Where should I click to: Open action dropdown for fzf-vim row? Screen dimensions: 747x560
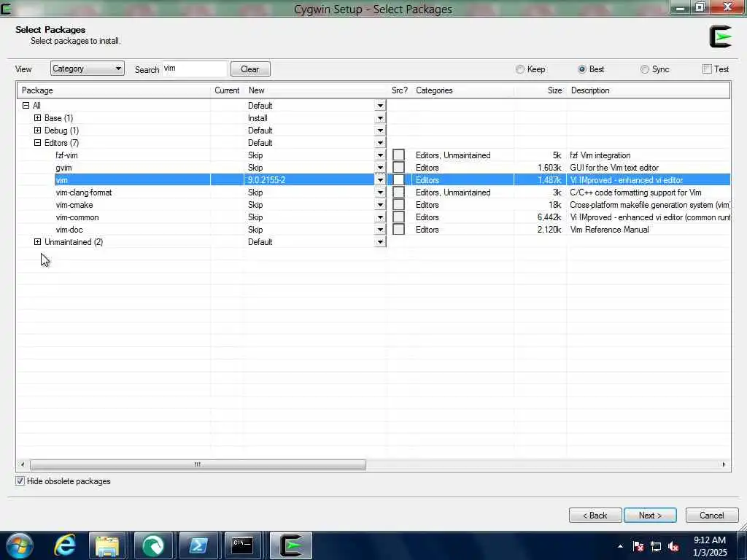379,155
